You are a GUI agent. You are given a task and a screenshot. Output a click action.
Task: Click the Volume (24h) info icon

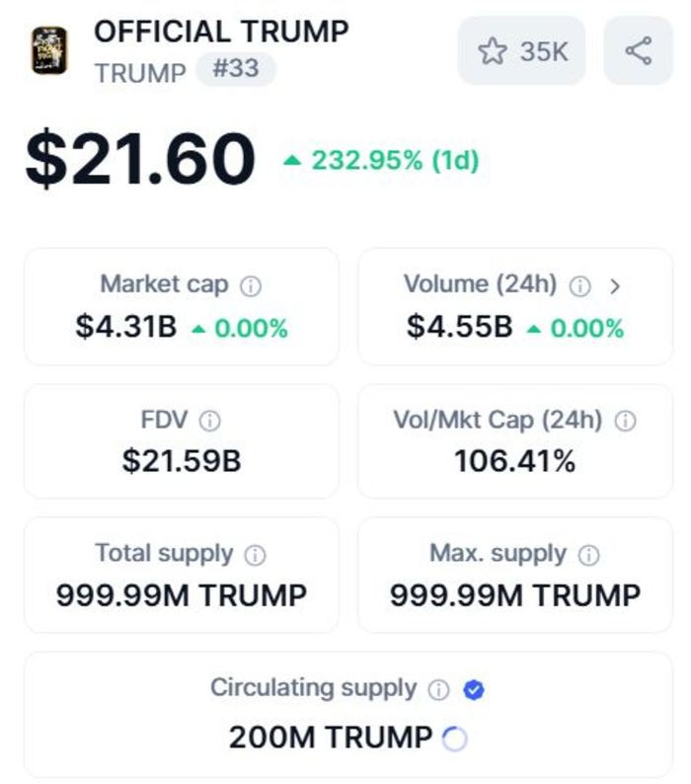580,286
